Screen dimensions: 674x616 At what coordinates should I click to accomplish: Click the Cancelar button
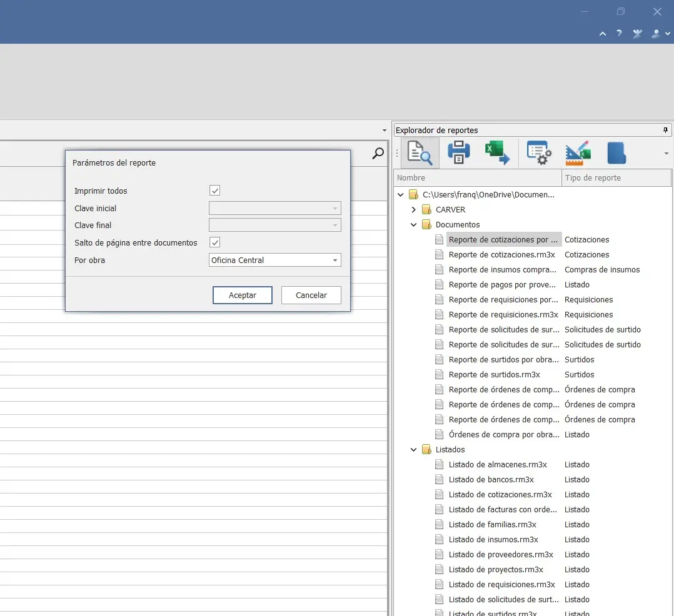coord(311,295)
